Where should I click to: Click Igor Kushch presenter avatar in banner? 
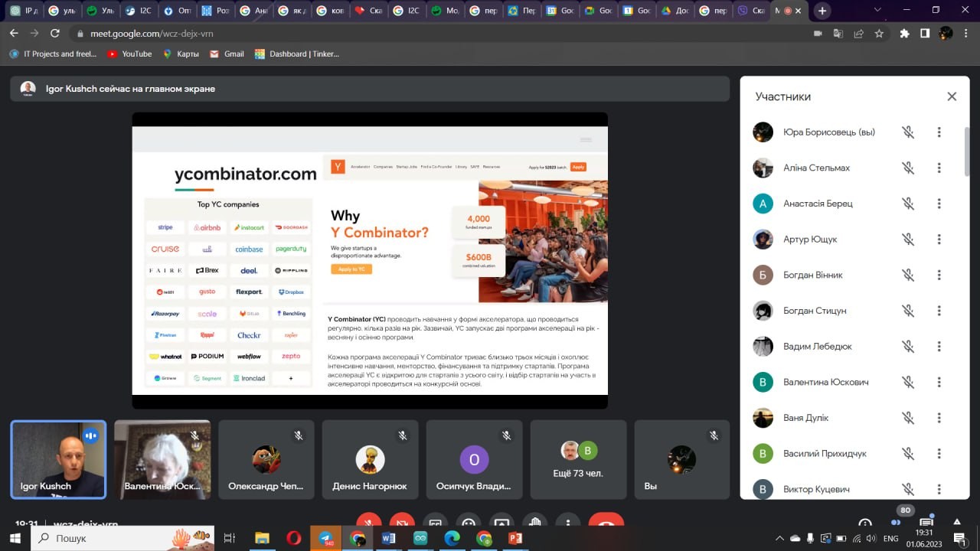pos(28,89)
